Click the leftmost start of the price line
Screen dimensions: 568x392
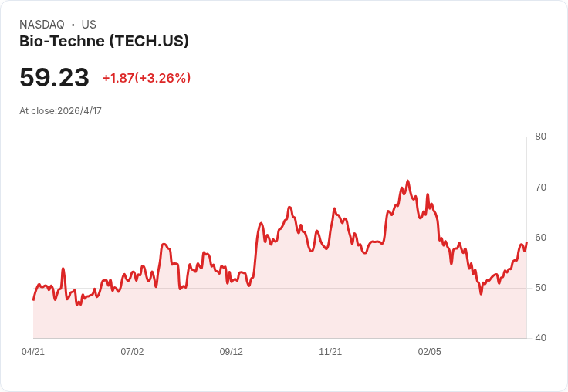coord(33,299)
